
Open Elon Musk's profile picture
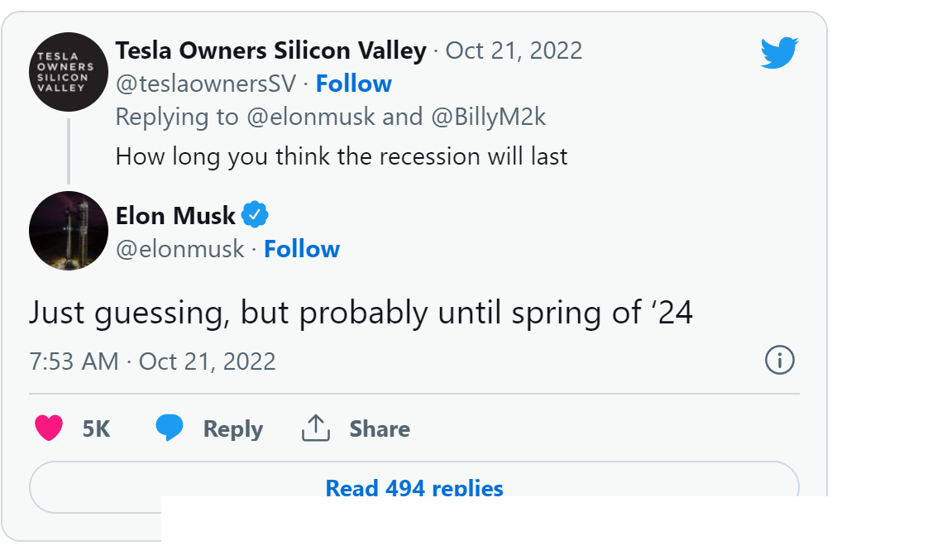coord(69,231)
